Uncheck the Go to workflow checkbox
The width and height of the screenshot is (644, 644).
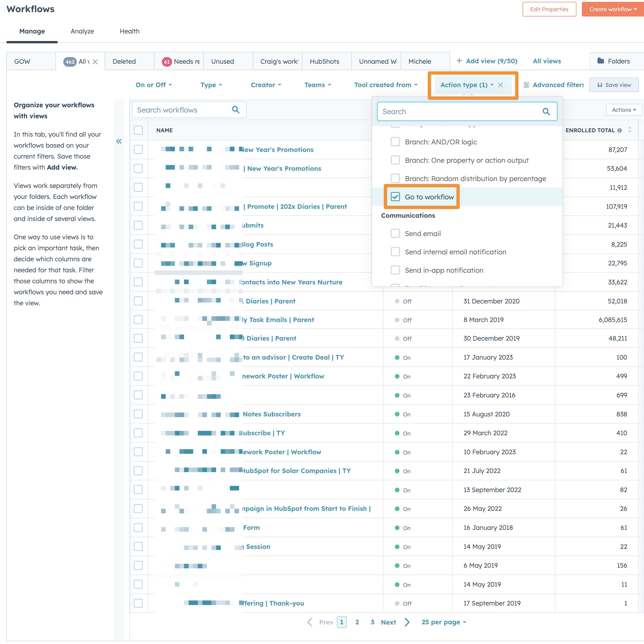(x=395, y=197)
